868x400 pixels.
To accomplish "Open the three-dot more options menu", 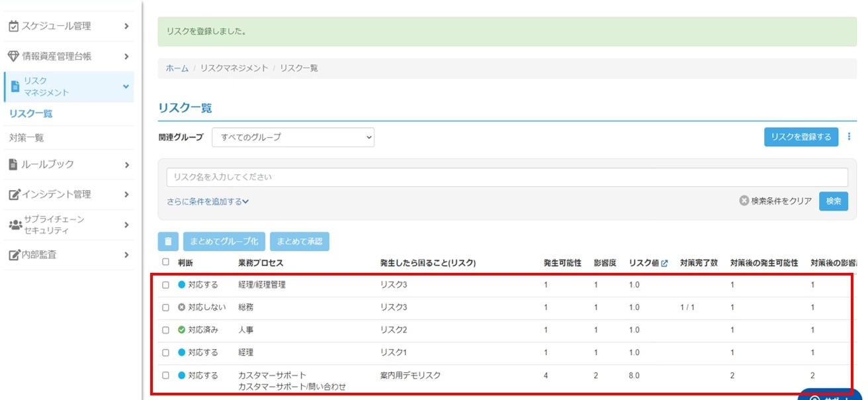I will tap(849, 137).
